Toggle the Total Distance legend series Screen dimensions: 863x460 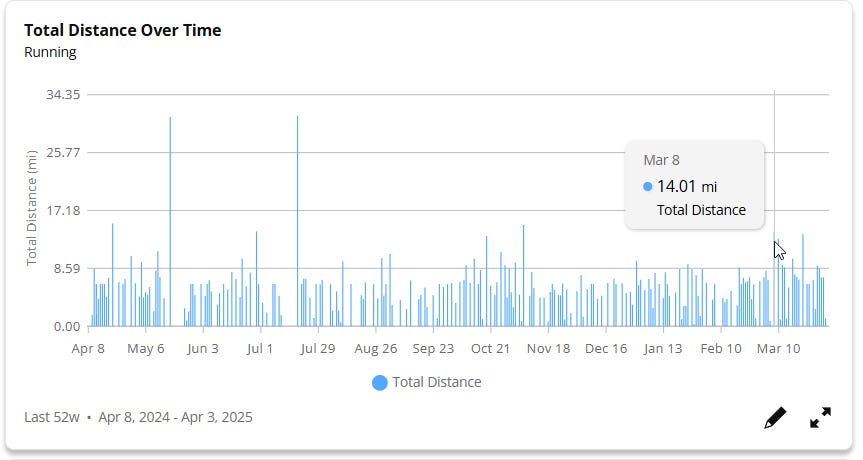pos(427,382)
